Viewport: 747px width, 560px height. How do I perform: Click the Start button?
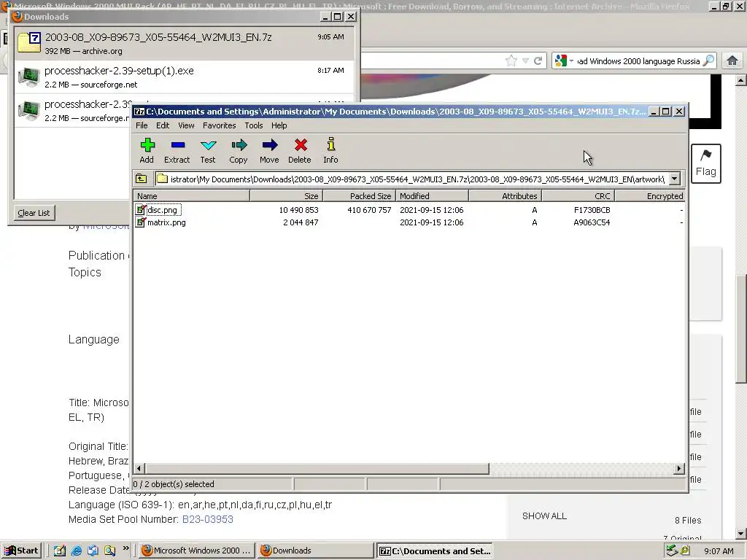click(x=22, y=551)
